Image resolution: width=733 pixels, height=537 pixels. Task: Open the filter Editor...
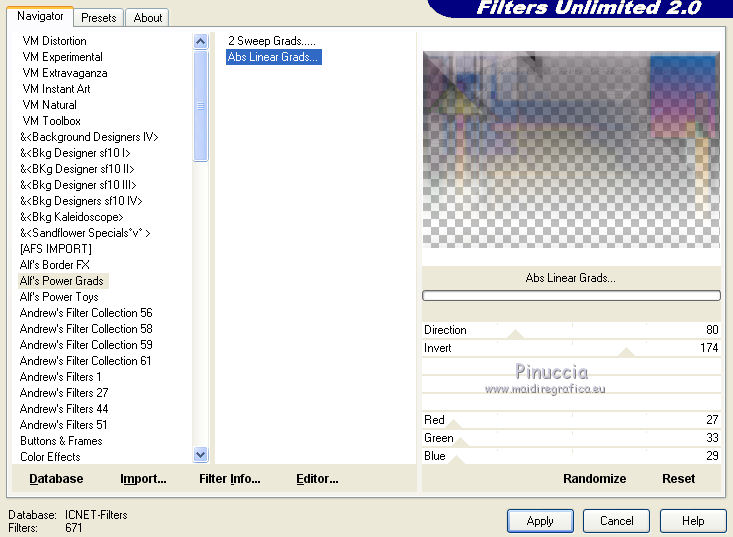click(317, 479)
